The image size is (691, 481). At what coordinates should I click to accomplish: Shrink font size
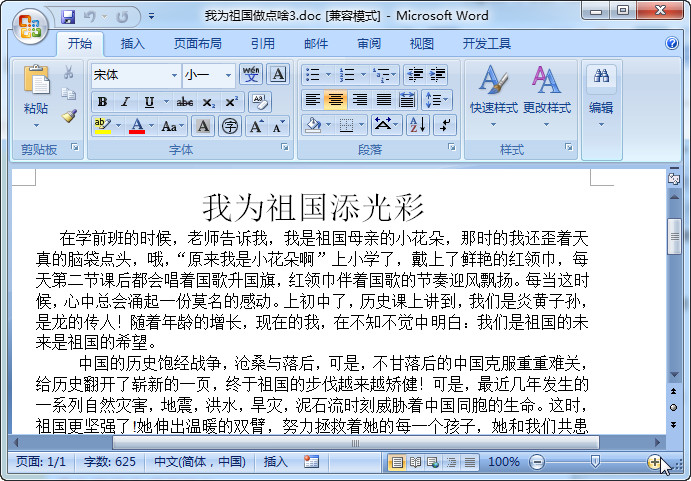coord(279,127)
